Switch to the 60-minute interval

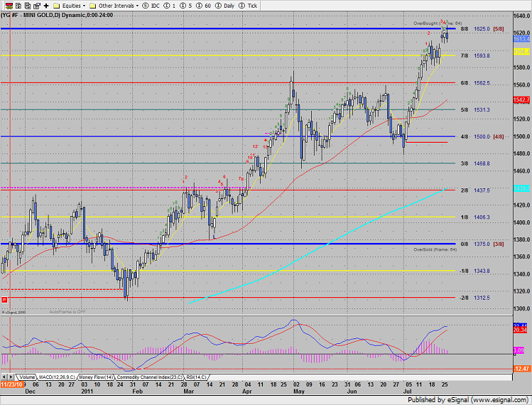coord(203,6)
